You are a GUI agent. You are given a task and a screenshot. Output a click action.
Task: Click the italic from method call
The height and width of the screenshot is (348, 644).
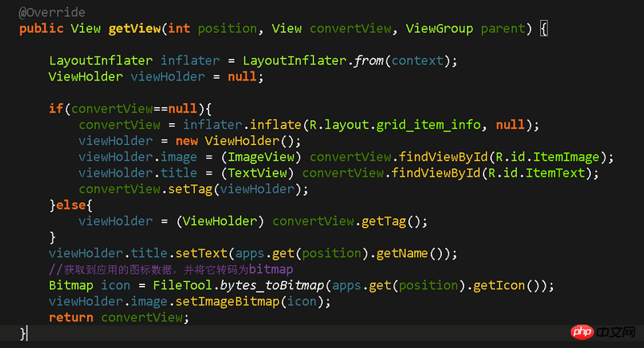tap(369, 60)
